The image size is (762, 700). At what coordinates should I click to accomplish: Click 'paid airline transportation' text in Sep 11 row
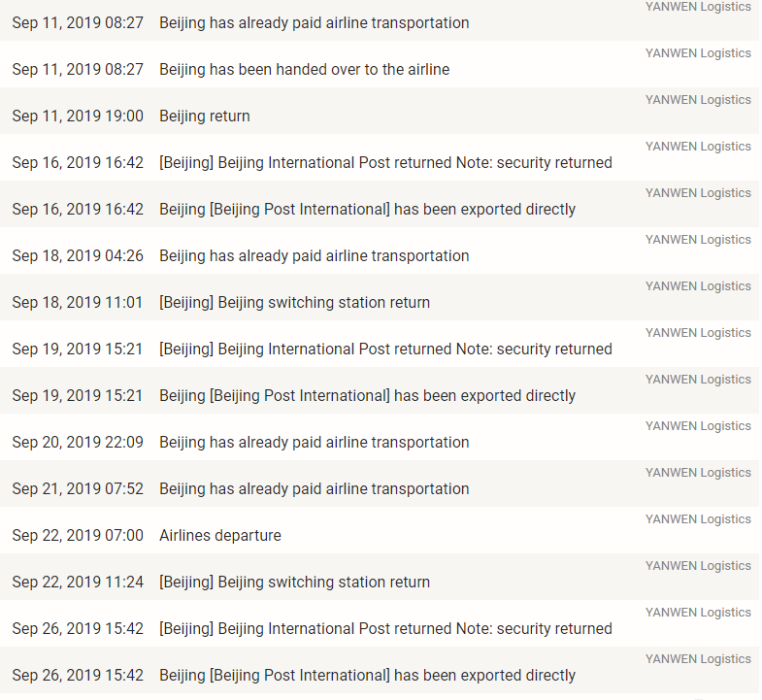coord(381,23)
